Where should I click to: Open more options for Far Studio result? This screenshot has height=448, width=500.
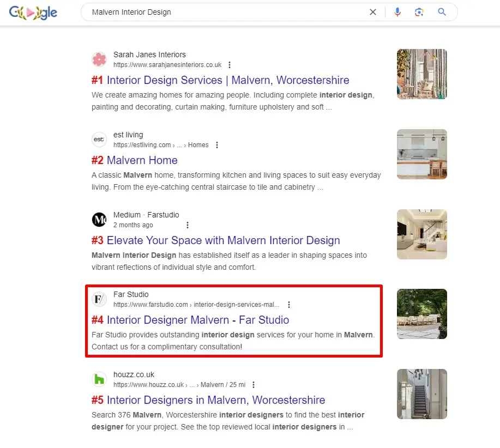(289, 305)
